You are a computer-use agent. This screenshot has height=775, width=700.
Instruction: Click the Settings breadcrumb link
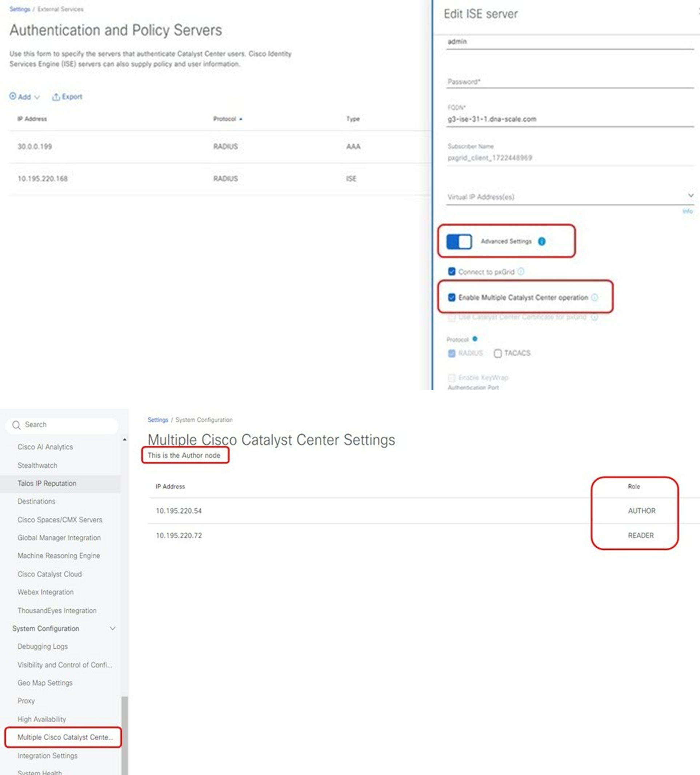click(157, 420)
